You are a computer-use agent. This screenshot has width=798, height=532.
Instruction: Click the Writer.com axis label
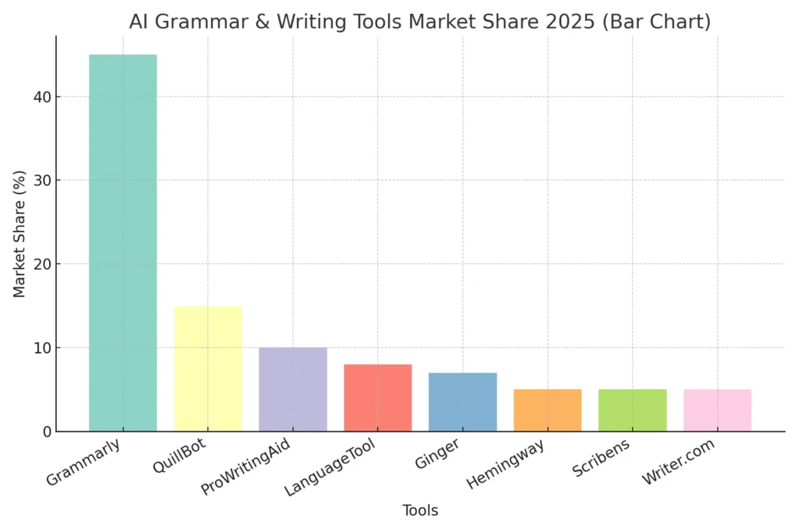point(679,461)
